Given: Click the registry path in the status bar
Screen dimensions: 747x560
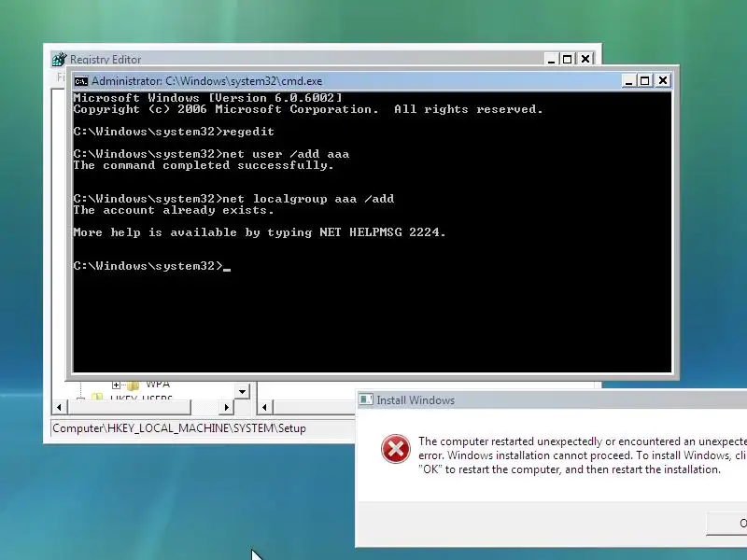Looking at the screenshot, I should tap(179, 428).
